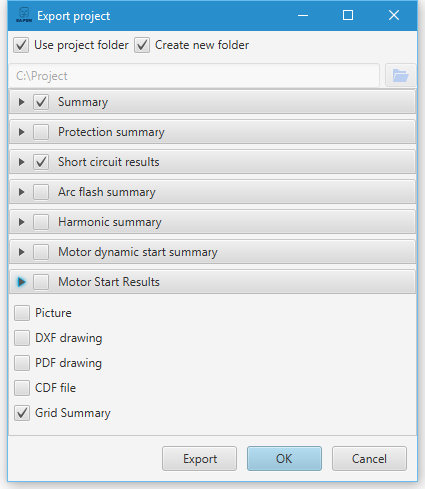Expand the Motor Start Results arrow

[x=21, y=282]
